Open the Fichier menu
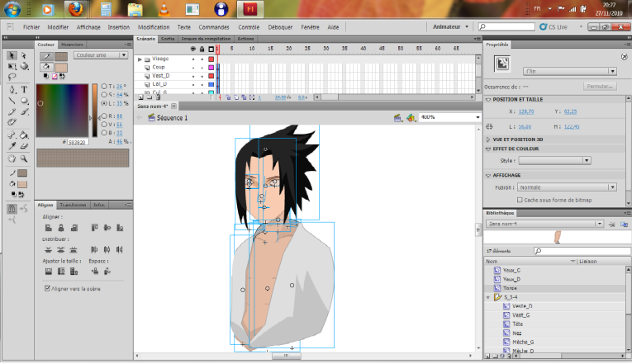Screen dimensions: 632x364 [x=31, y=27]
